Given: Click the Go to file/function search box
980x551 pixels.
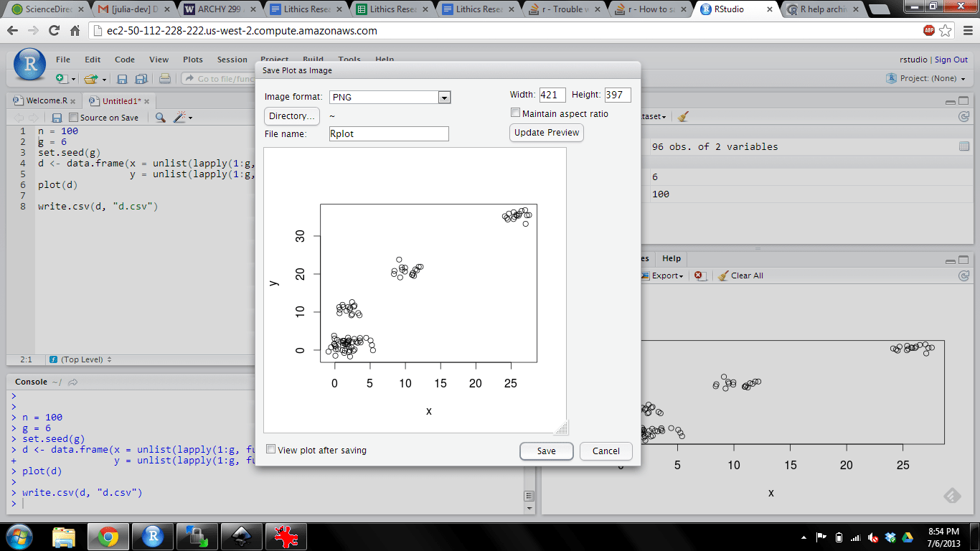Looking at the screenshot, I should click(217, 79).
